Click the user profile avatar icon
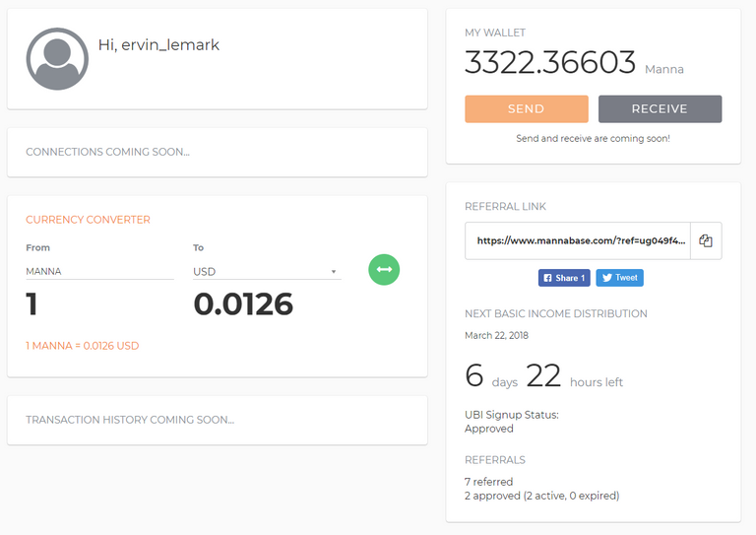756x535 pixels. coord(57,59)
